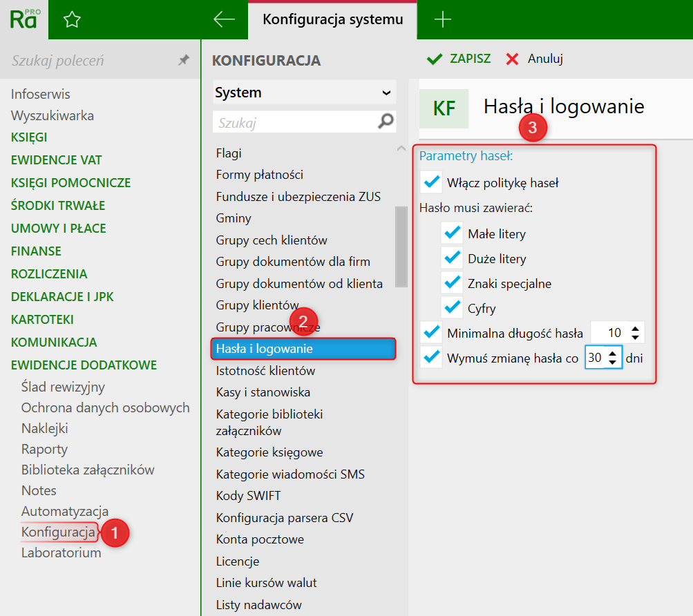The image size is (693, 616).
Task: Click the days value field showing 30
Action: [x=596, y=358]
